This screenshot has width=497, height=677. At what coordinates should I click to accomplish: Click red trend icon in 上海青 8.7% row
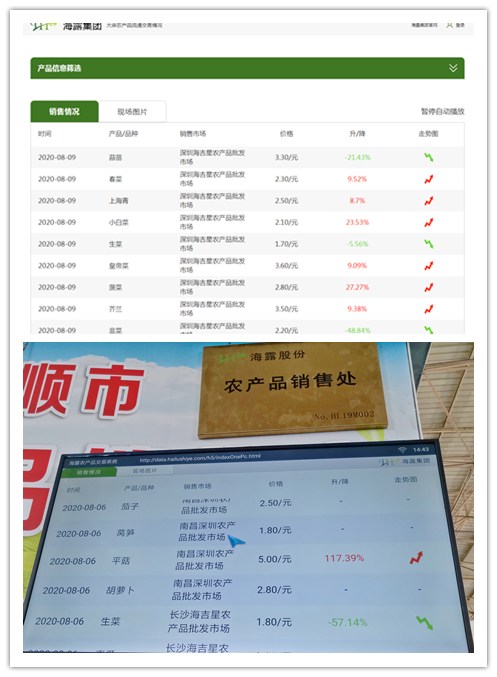428,201
